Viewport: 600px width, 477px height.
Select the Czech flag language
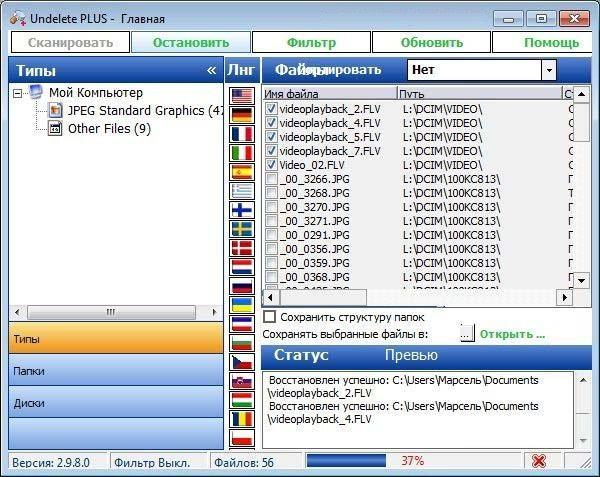(x=242, y=362)
